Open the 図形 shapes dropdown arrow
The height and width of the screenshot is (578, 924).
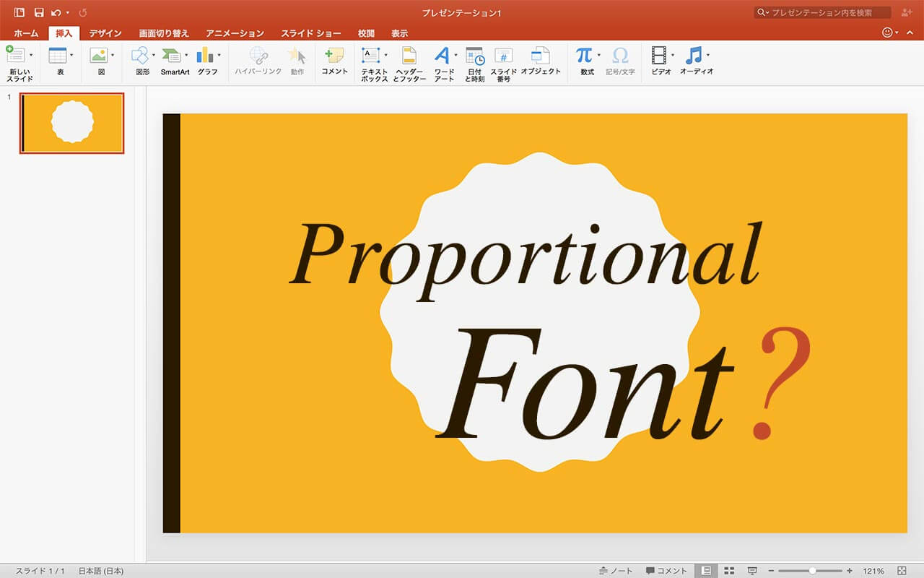154,56
